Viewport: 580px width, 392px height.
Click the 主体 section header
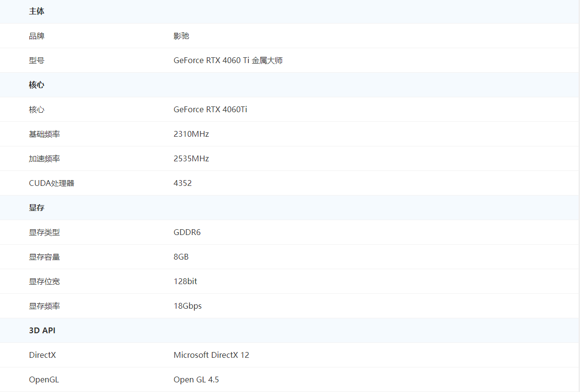point(37,11)
